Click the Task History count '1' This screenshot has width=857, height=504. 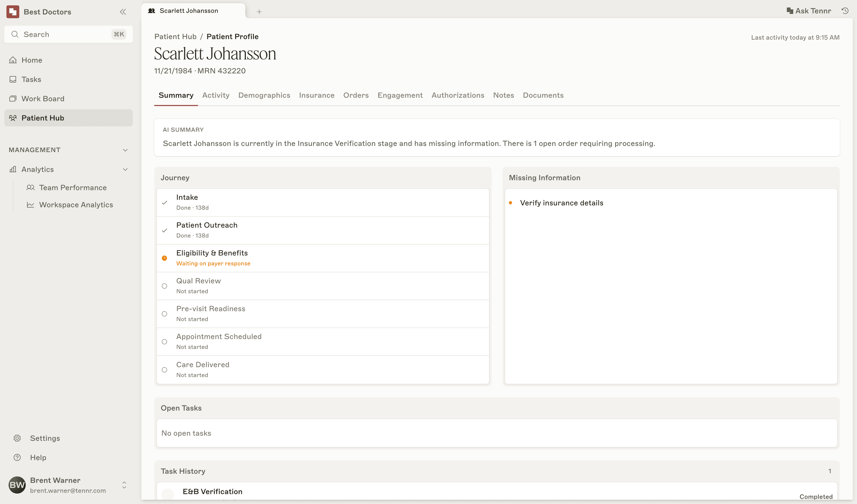[829, 471]
